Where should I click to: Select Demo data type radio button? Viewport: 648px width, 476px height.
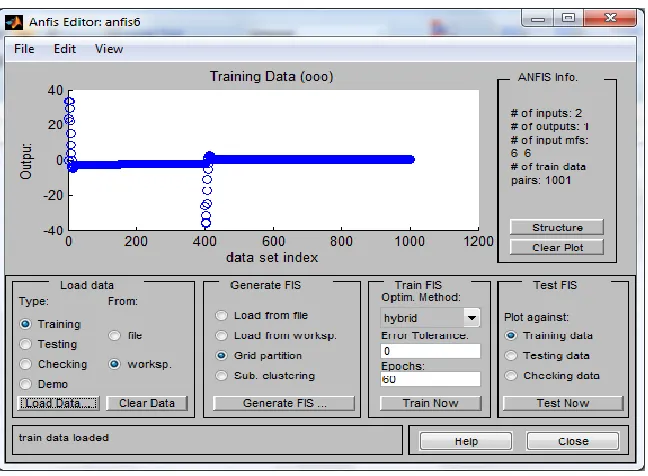(x=26, y=384)
